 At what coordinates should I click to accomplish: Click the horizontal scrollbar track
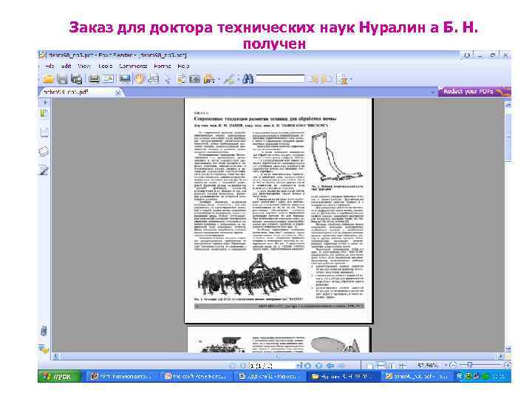(x=278, y=356)
